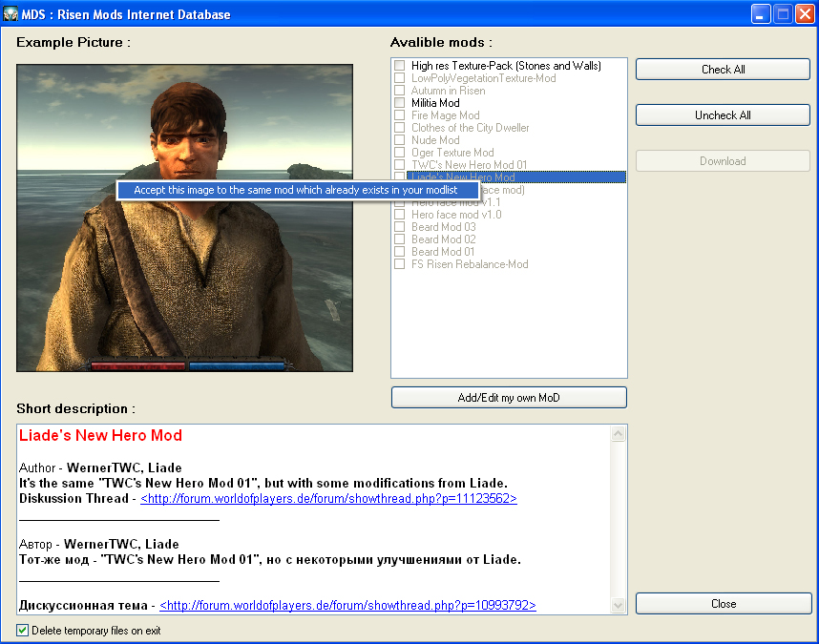Click the MDS application icon in the title bar
Viewport: 819px width, 644px height.
[x=10, y=14]
